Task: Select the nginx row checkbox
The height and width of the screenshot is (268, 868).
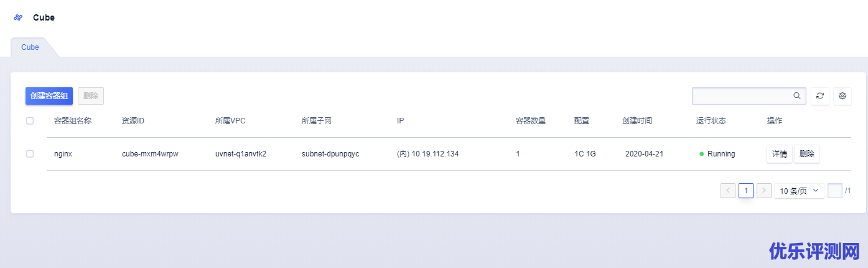Action: click(30, 154)
